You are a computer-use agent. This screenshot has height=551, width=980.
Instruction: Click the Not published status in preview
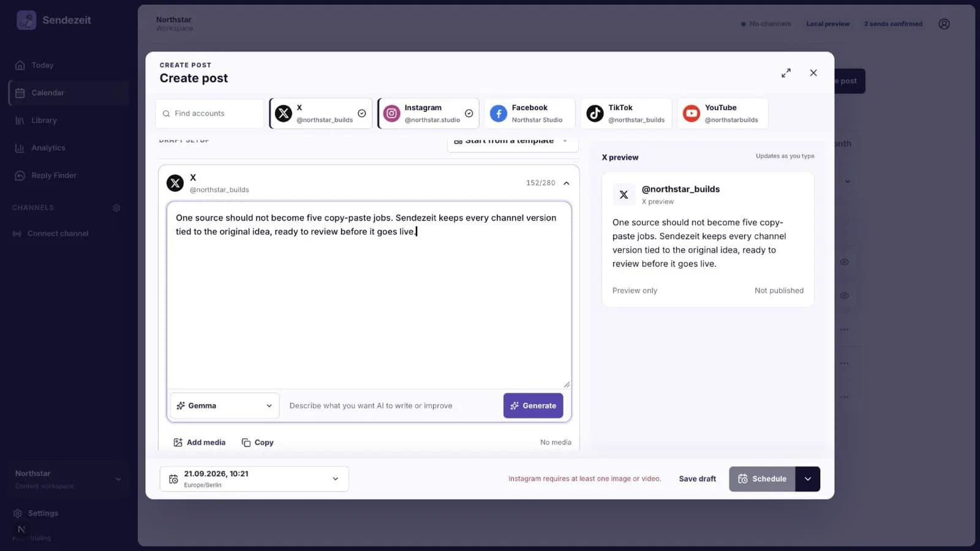point(779,291)
